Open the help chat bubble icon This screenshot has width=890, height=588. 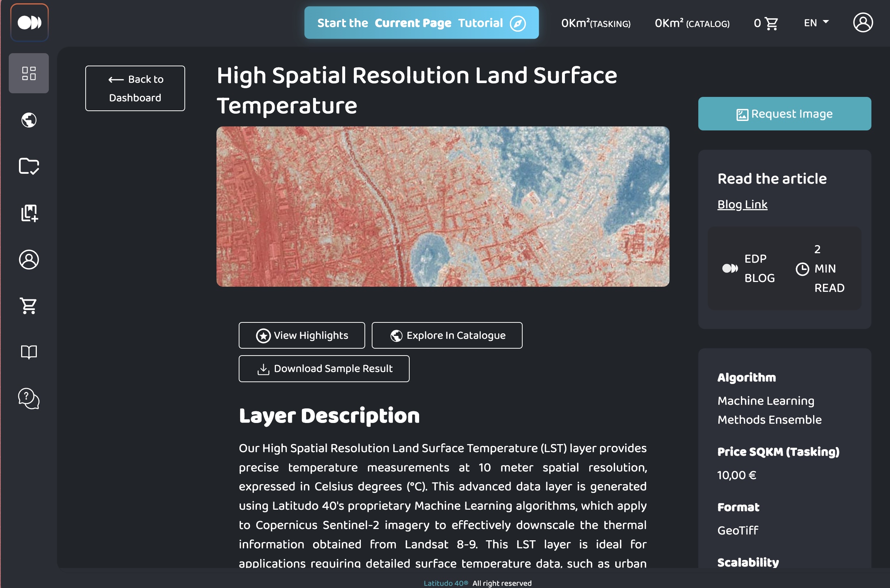pyautogui.click(x=29, y=398)
